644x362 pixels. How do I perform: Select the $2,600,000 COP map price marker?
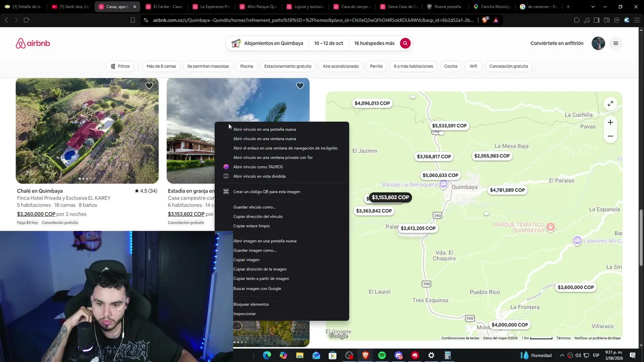point(576,288)
